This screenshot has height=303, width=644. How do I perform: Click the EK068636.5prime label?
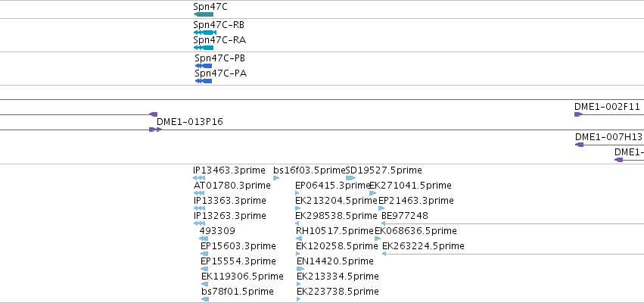[415, 231]
